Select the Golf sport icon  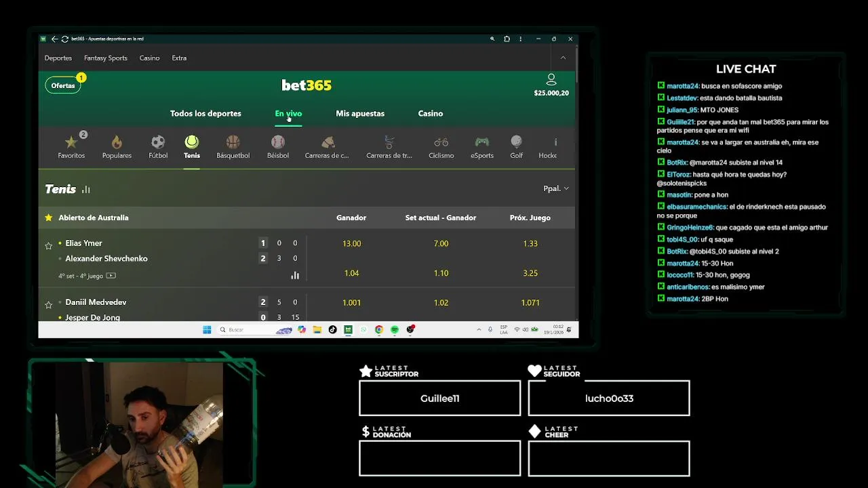click(517, 142)
